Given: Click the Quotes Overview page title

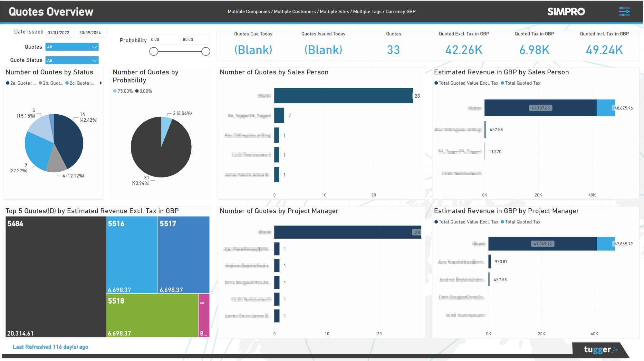Looking at the screenshot, I should tap(51, 12).
